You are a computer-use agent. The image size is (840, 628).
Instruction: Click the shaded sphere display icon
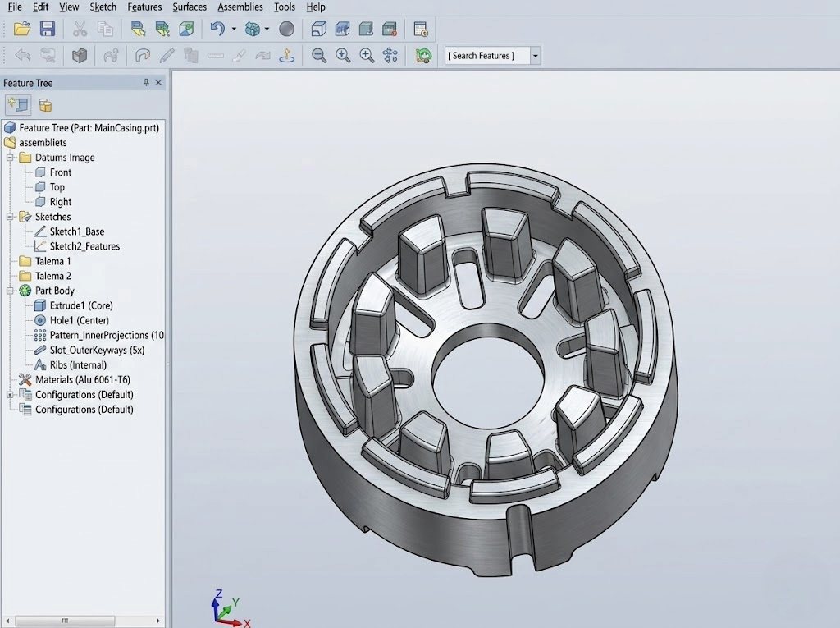(286, 30)
